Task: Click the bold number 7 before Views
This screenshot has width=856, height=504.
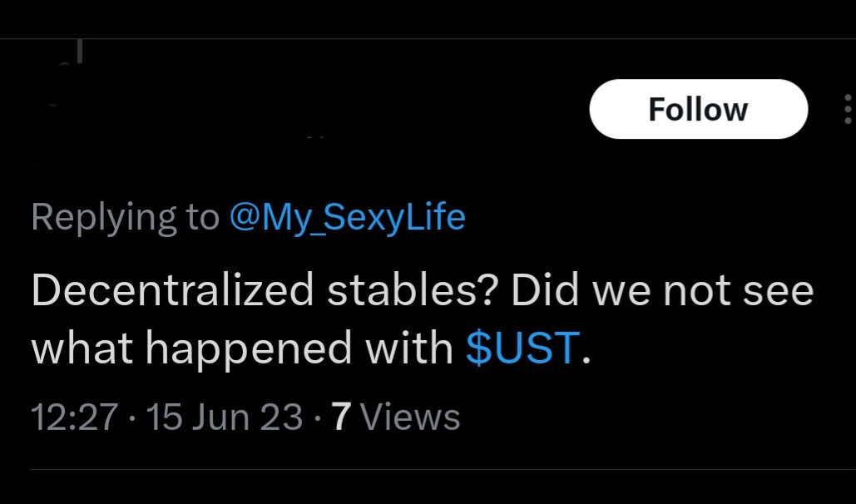Action: (341, 418)
